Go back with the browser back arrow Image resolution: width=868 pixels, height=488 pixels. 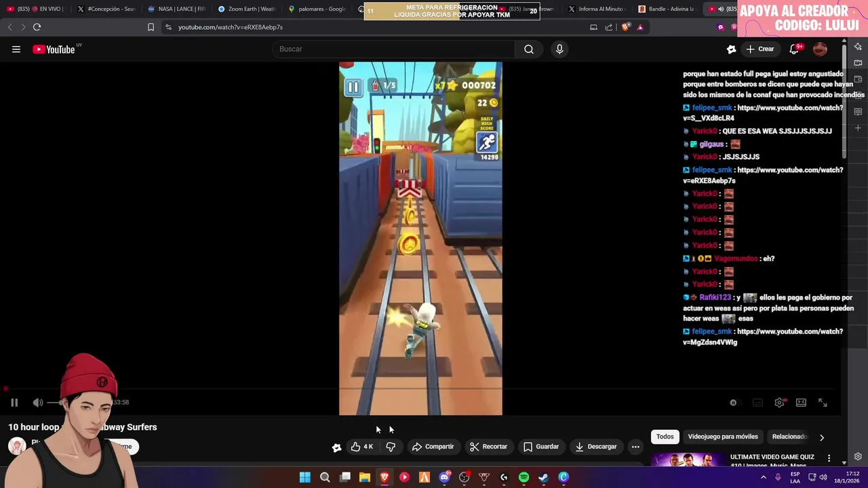tap(9, 27)
